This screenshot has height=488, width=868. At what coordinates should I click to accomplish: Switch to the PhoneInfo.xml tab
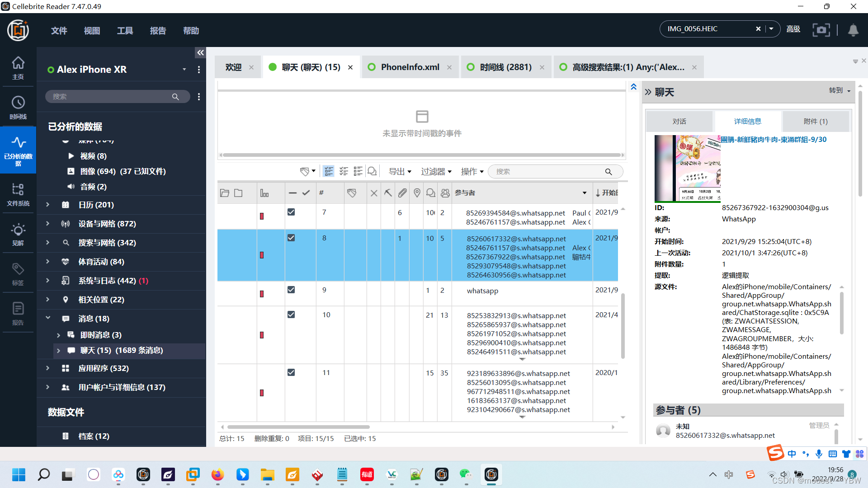click(x=410, y=67)
